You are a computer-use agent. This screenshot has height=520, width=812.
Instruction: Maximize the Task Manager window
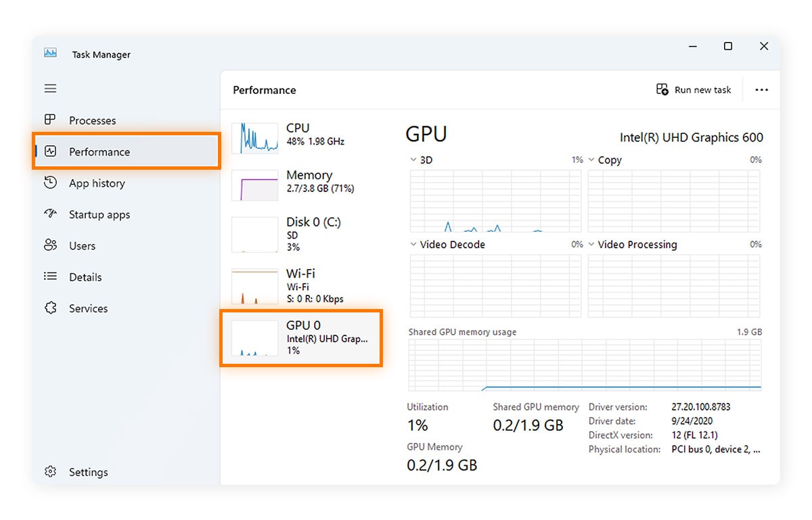[728, 46]
